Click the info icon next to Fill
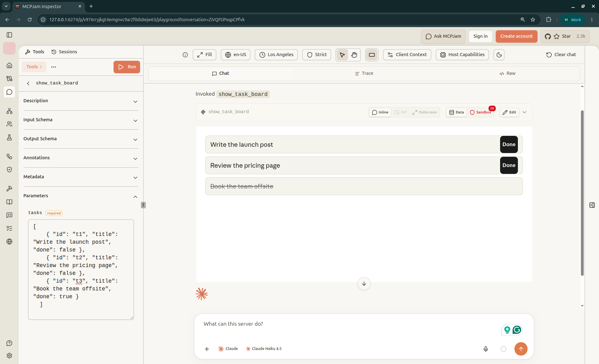Screen dimensions: 599x364 pyautogui.click(x=185, y=55)
